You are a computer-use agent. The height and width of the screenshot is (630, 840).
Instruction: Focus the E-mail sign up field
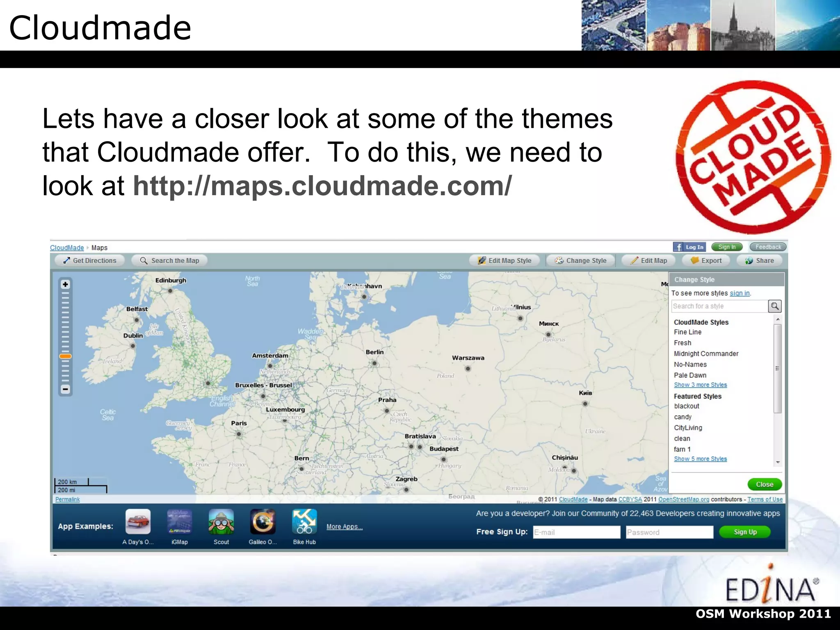(577, 532)
